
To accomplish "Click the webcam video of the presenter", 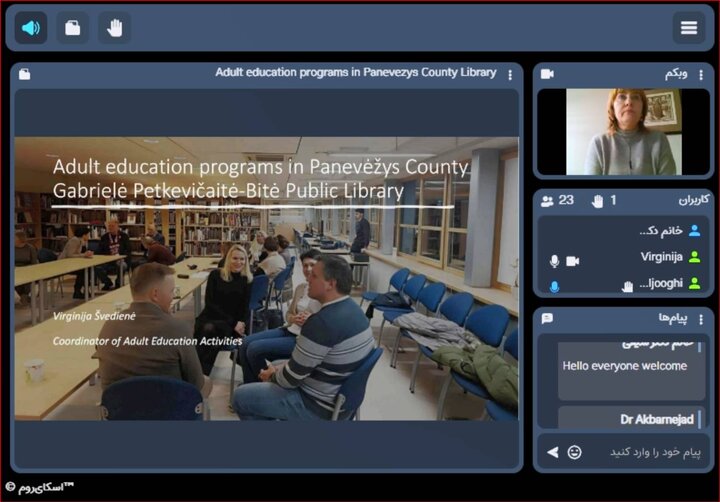I will click(x=623, y=132).
